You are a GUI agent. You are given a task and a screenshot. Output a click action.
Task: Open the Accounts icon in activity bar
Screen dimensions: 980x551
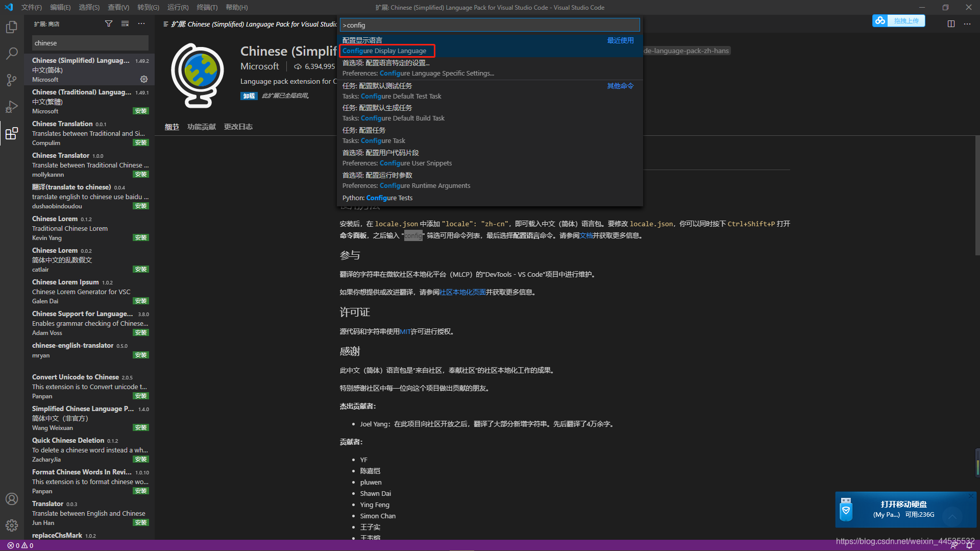[11, 499]
